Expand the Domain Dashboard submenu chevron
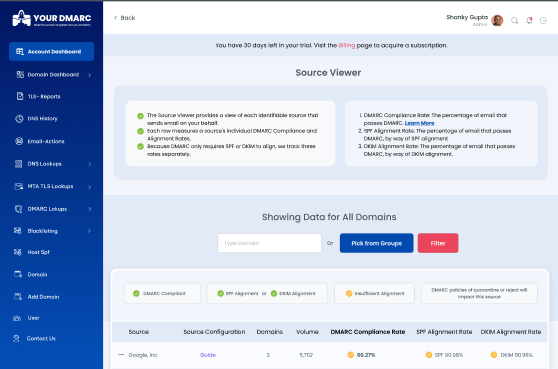The height and width of the screenshot is (369, 558). point(90,75)
